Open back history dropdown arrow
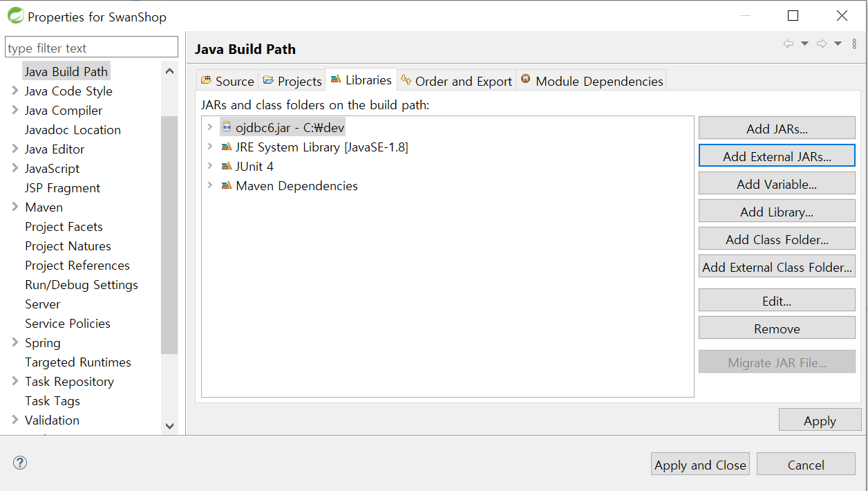This screenshot has width=868, height=491. 804,44
